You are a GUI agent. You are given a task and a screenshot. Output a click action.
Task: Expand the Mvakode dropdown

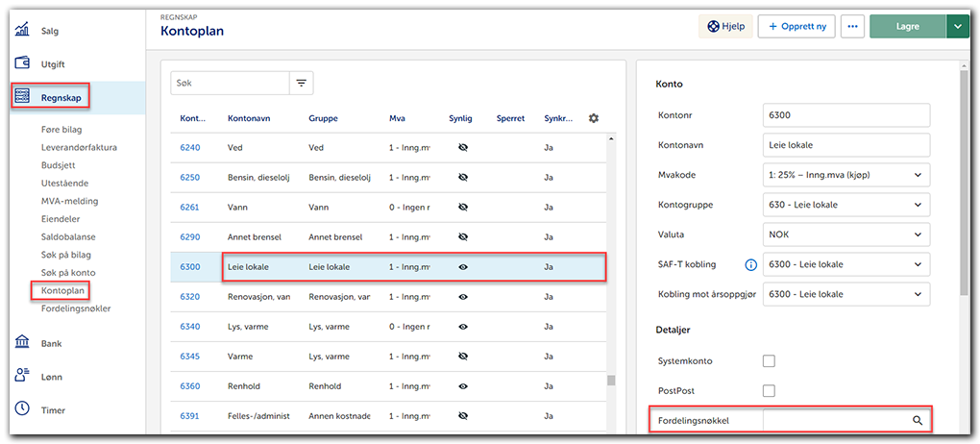click(x=845, y=175)
